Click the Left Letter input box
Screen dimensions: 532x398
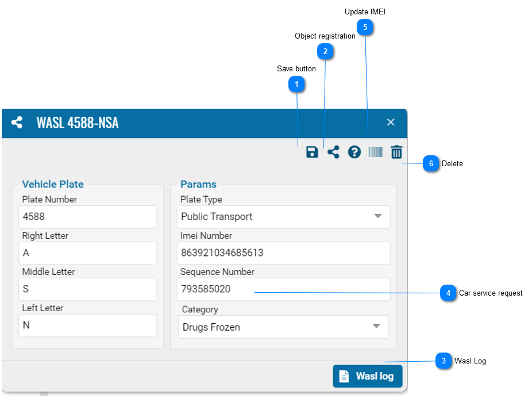coord(87,326)
